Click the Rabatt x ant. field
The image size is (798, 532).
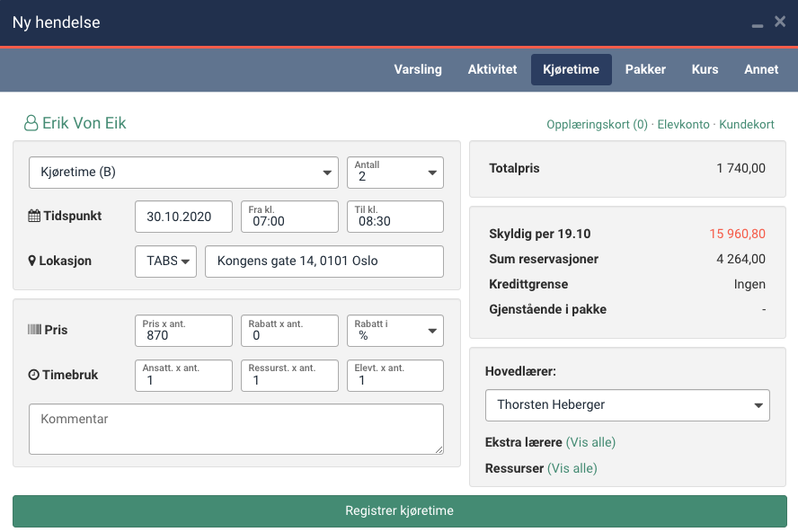pos(289,331)
